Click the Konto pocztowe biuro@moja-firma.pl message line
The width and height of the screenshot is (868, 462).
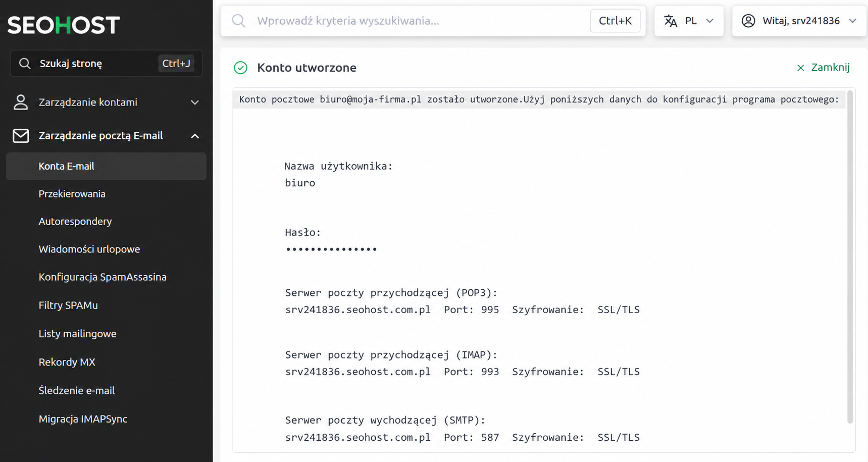[x=539, y=99]
